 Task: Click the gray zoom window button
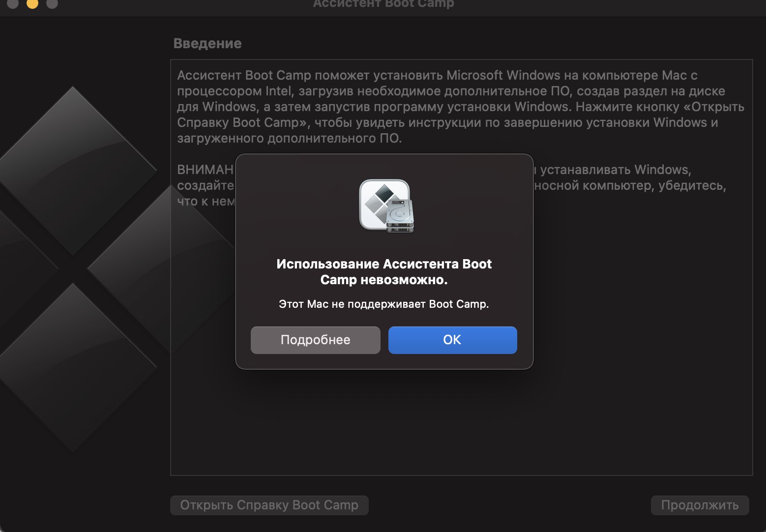coord(52,3)
